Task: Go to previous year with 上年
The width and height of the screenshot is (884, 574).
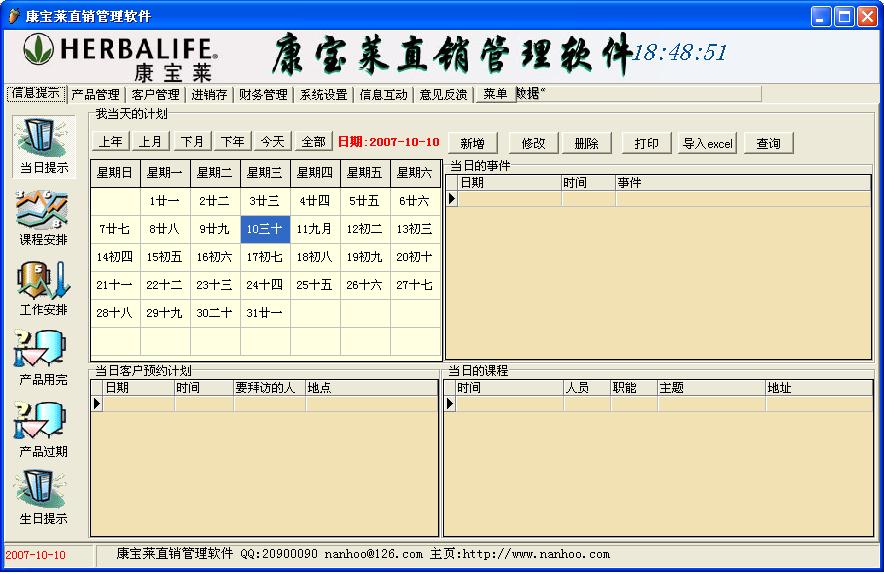Action: pos(110,142)
